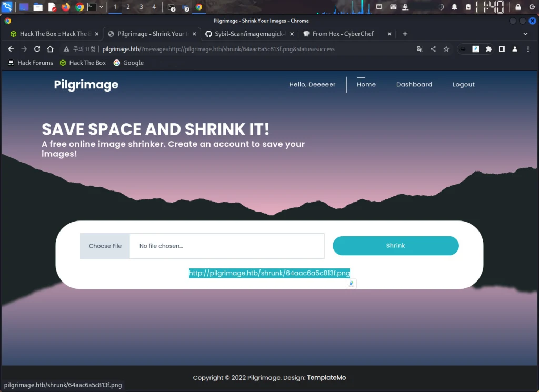Open the notifications bell in the panel

coord(454,7)
